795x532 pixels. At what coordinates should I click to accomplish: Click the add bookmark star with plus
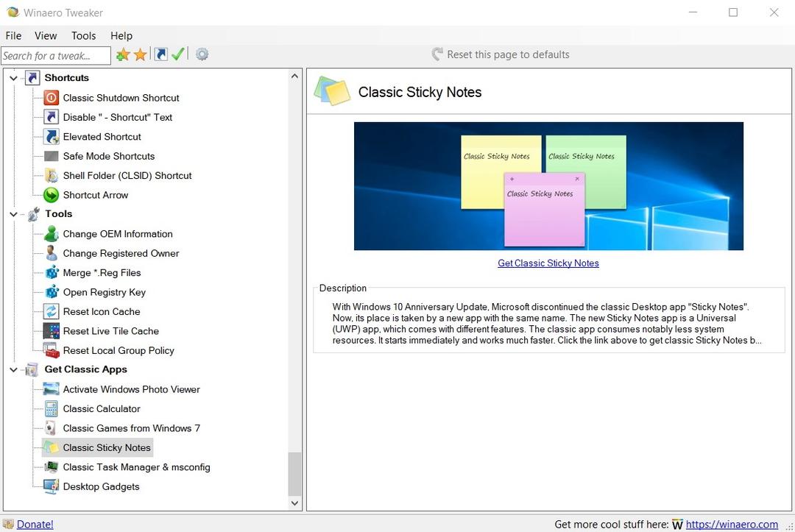pos(123,55)
